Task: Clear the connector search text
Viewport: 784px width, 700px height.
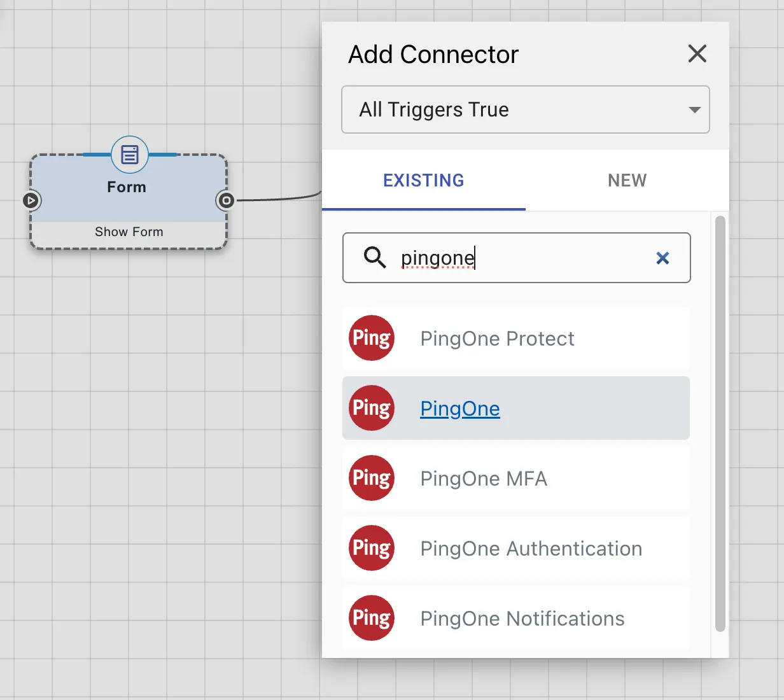Action: pos(662,258)
